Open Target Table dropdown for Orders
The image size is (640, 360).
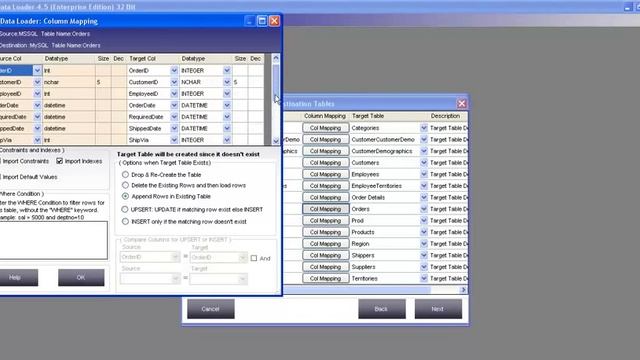point(424,209)
